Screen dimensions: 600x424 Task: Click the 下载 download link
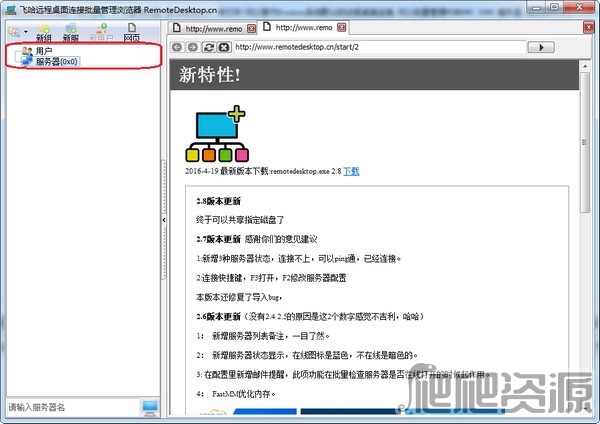coord(351,171)
